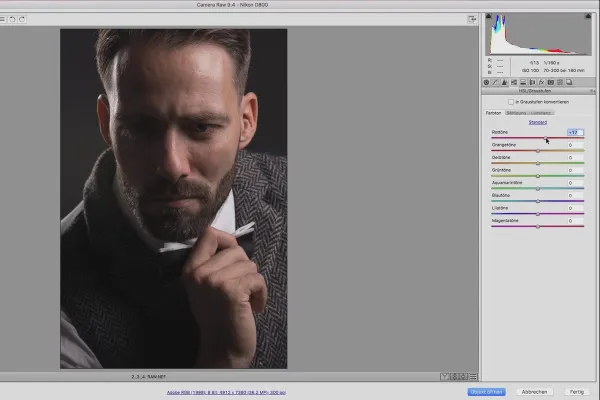
Task: Switch to the Farbton tab
Action: pos(493,113)
